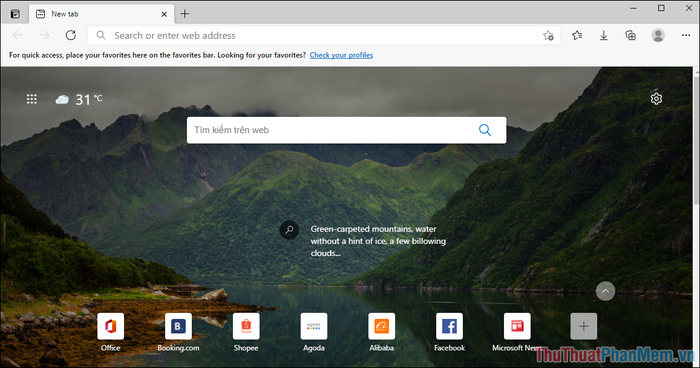Open the Microsoft News quick link
The height and width of the screenshot is (368, 700).
pyautogui.click(x=517, y=332)
